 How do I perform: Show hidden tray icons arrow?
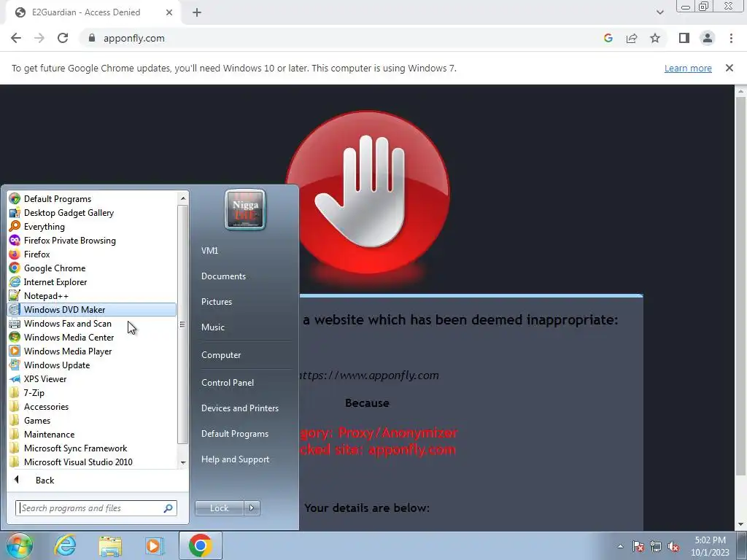pyautogui.click(x=620, y=546)
